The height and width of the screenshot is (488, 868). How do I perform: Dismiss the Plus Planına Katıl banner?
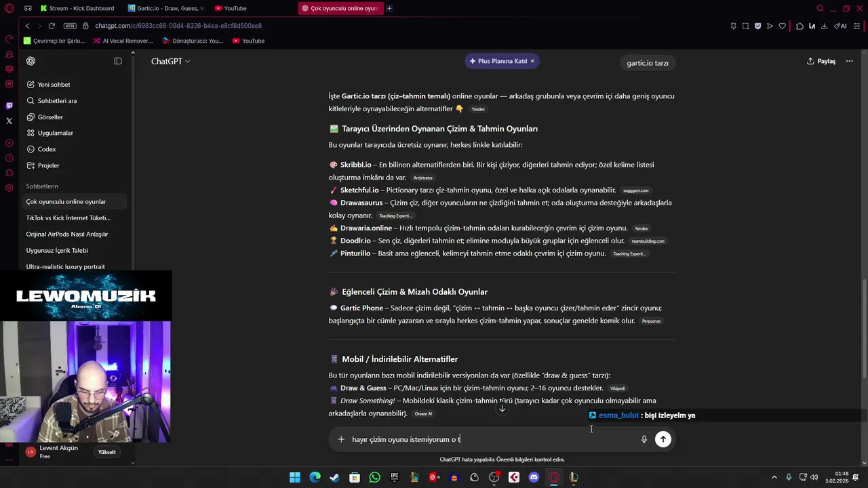pos(532,61)
